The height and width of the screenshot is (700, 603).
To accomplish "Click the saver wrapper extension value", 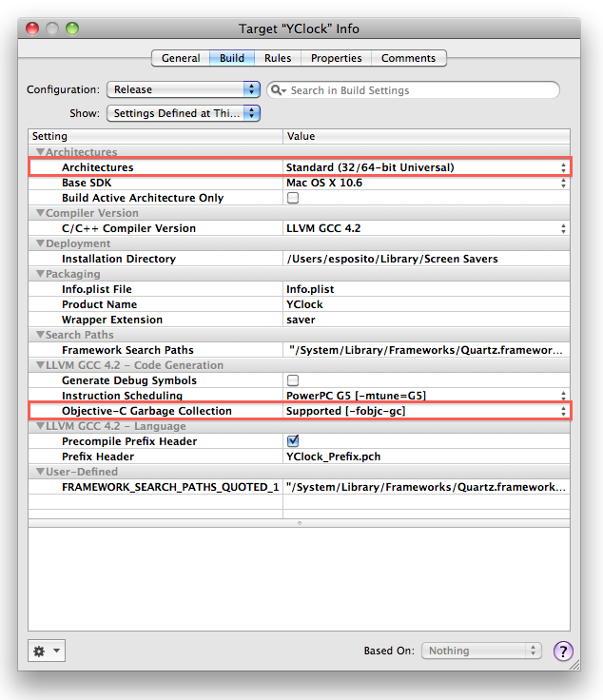I will [x=301, y=320].
